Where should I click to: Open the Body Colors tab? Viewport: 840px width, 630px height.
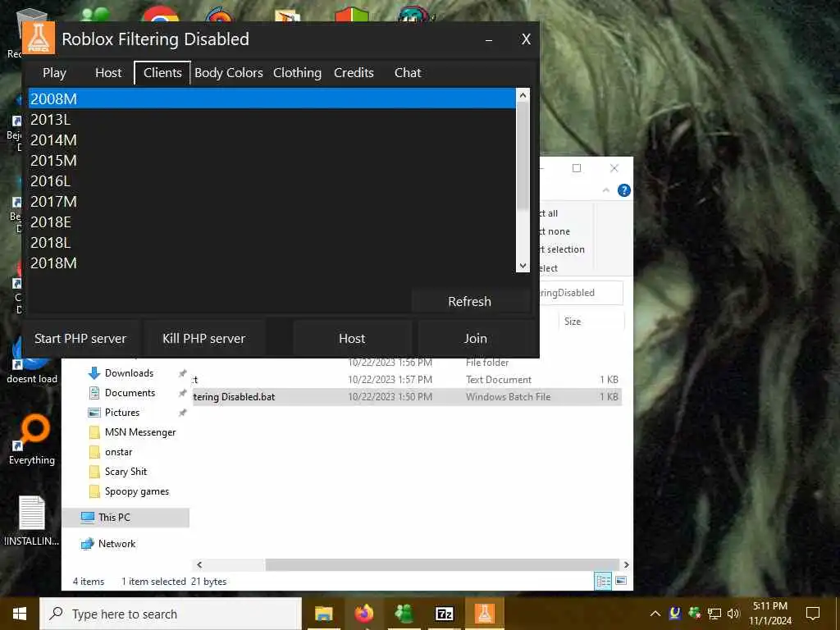[x=229, y=73]
